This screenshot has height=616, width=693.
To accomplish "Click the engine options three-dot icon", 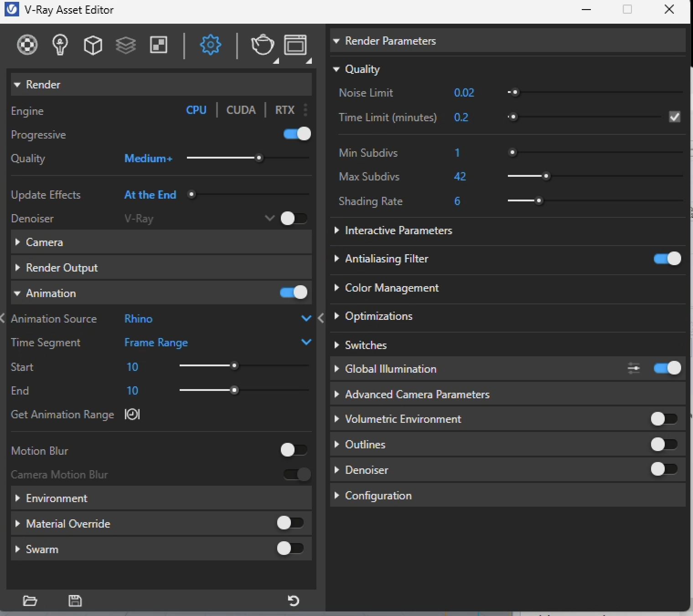I will coord(305,110).
